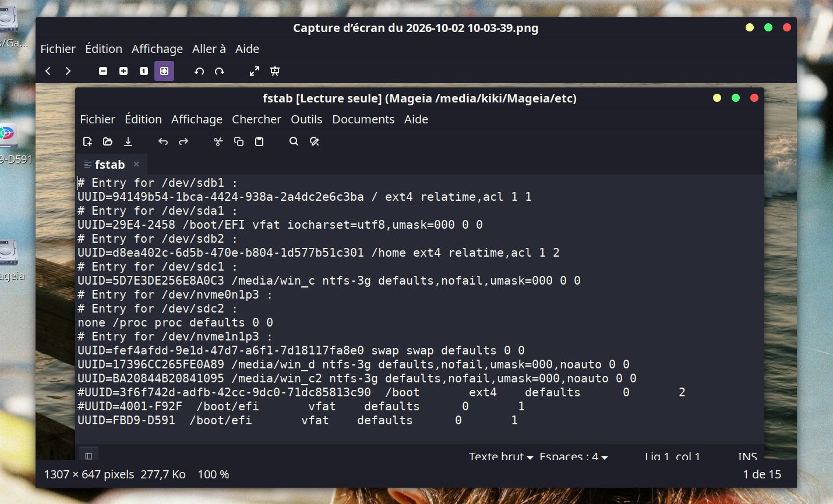The image size is (833, 504).
Task: Open Chercher menu in fstab editor
Action: point(256,119)
